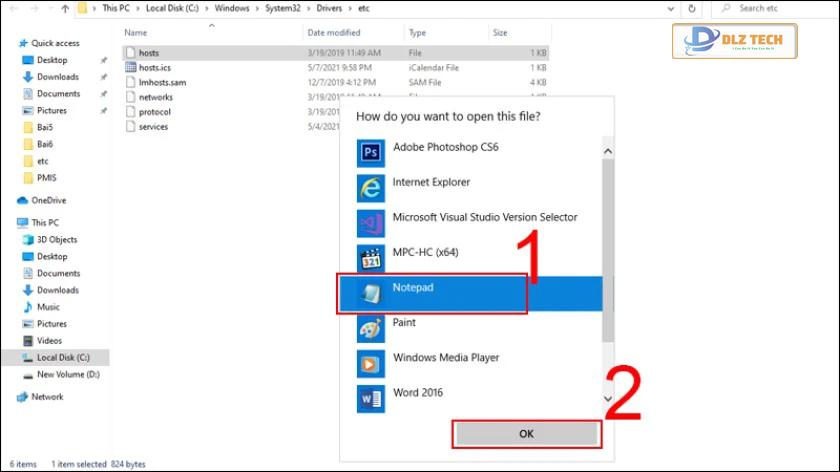This screenshot has height=472, width=840.
Task: Select Local Disk (C:) in sidebar
Action: click(56, 357)
